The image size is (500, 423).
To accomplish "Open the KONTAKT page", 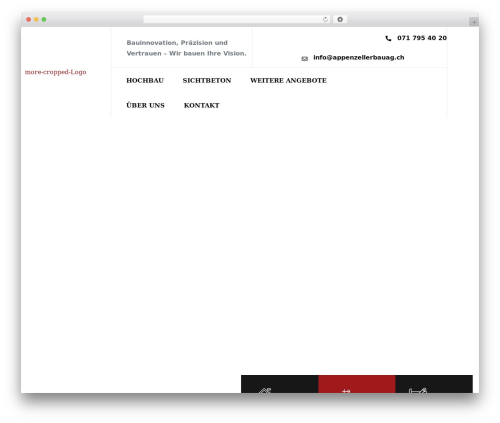I will 202,105.
